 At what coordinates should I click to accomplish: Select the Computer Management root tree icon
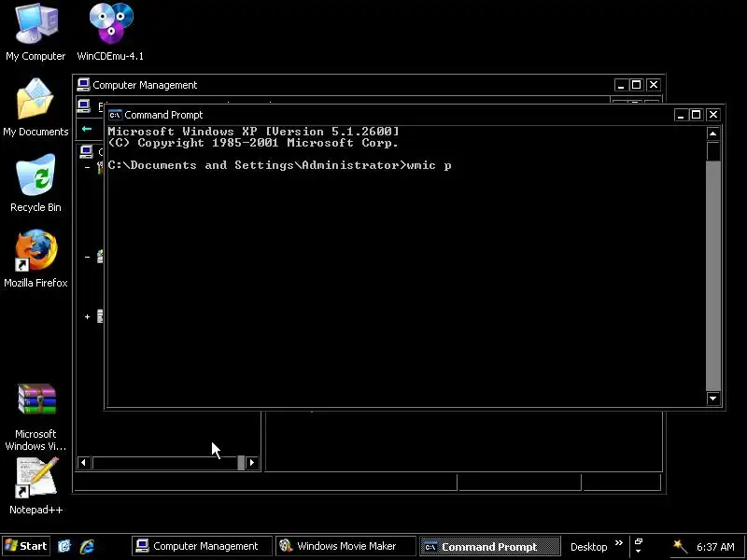(x=86, y=152)
